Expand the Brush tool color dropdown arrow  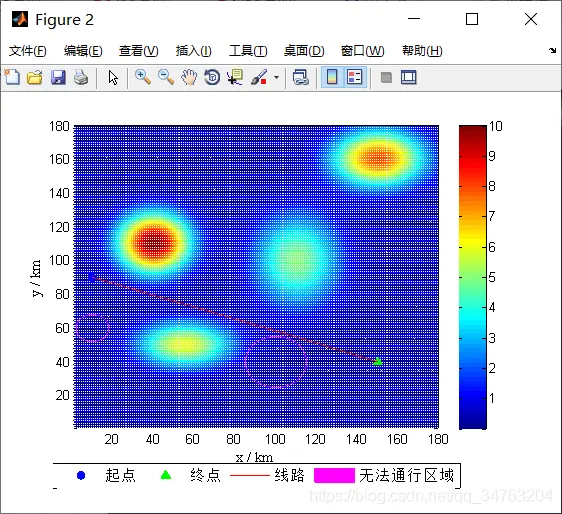coord(276,77)
